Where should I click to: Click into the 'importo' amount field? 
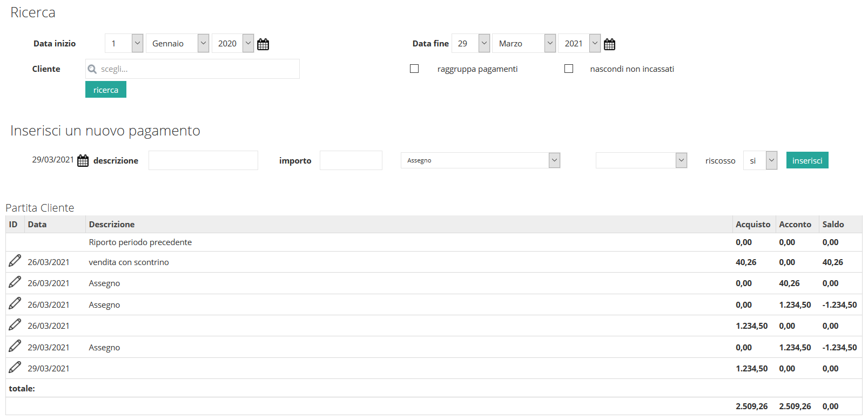point(351,160)
